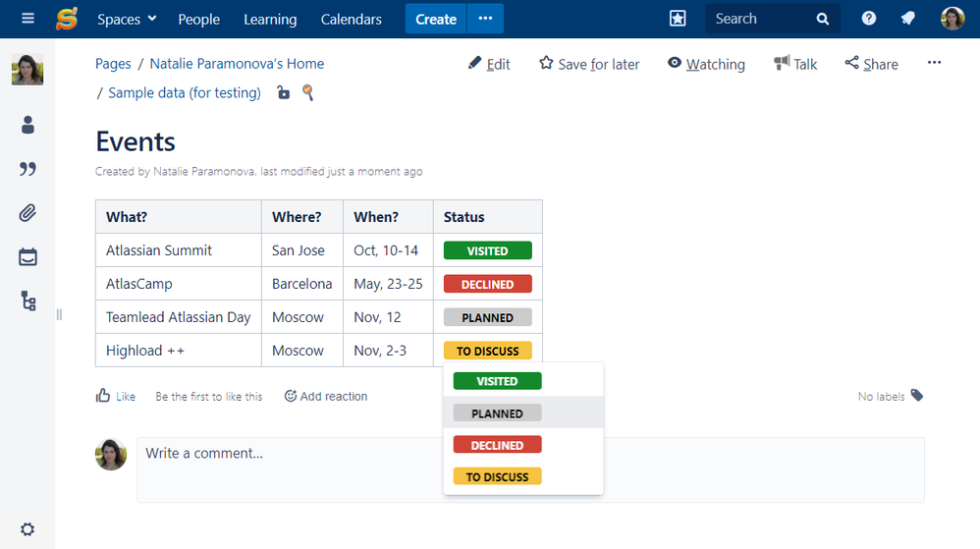Click the search magnifier icon
Screen dimensions: 980x549
tap(823, 19)
